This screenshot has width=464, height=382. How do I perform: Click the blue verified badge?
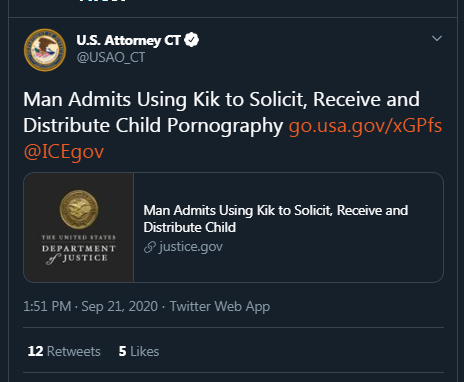click(x=192, y=40)
